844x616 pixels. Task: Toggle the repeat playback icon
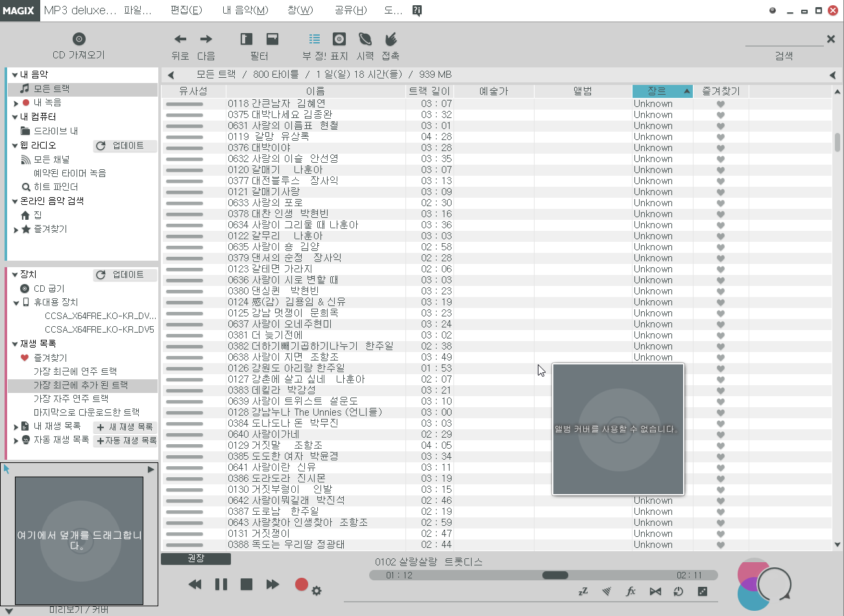pos(679,591)
